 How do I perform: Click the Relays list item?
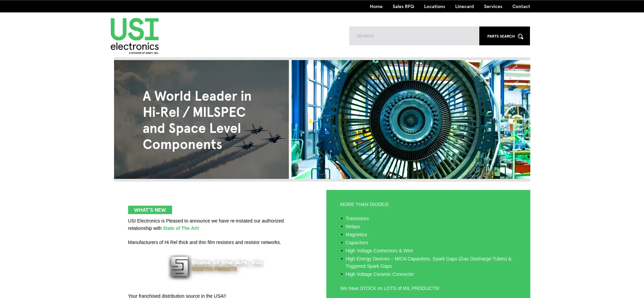tap(353, 227)
